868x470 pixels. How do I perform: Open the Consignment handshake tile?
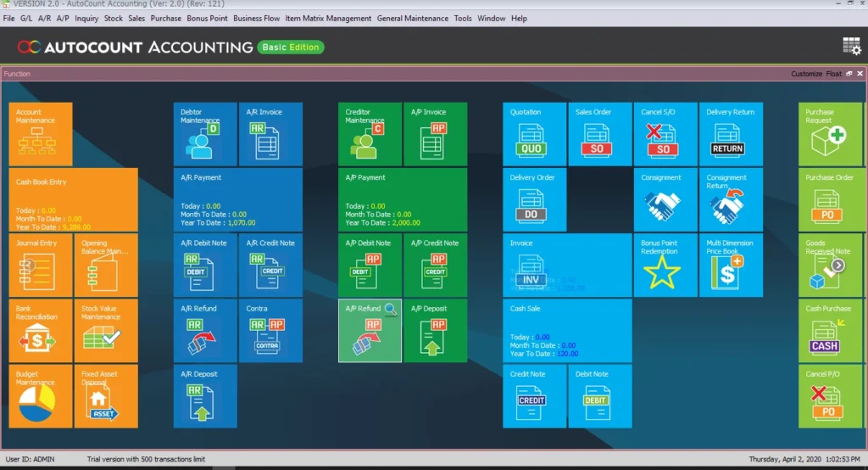click(x=665, y=199)
